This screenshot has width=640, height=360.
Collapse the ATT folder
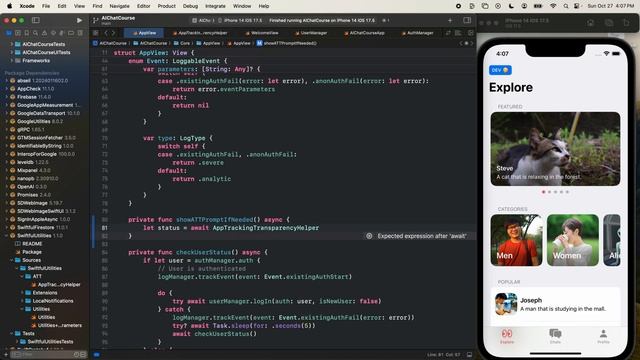coord(22,276)
